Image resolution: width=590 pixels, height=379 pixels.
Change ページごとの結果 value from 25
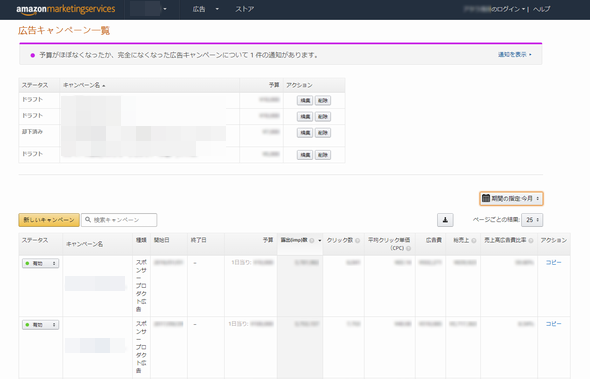click(x=532, y=220)
